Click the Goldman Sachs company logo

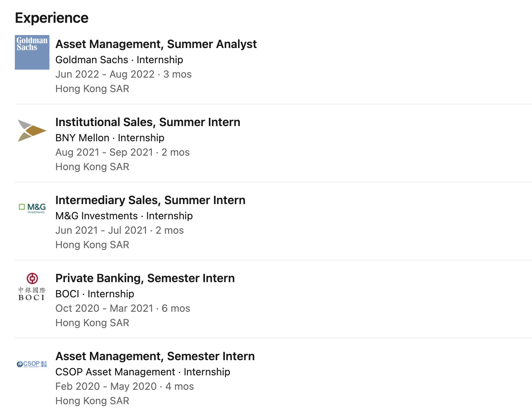(x=32, y=52)
